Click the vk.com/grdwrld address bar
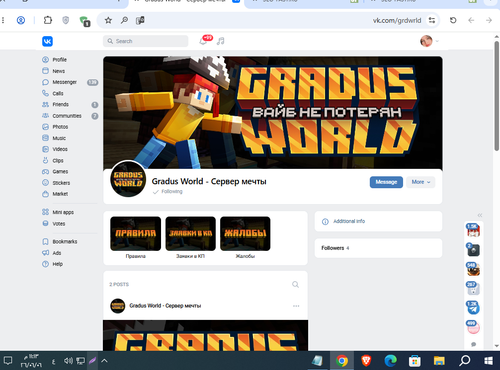 [397, 20]
